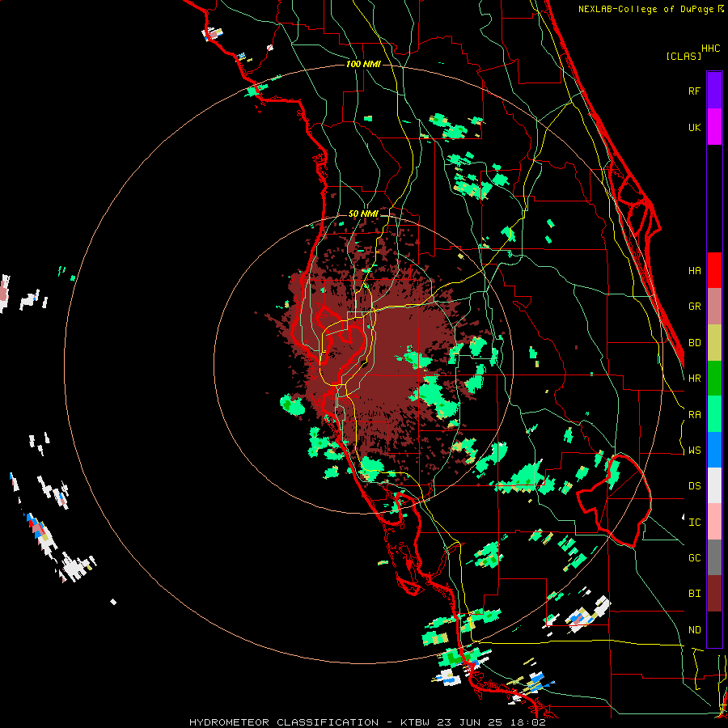
Task: Click the IC legend label
Action: 694,523
